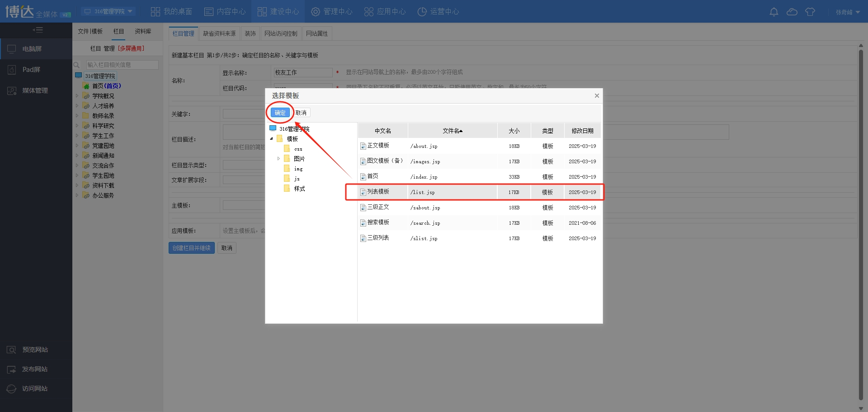The height and width of the screenshot is (412, 868).
Task: Click the /slist.jsp file name
Action: coord(424,238)
